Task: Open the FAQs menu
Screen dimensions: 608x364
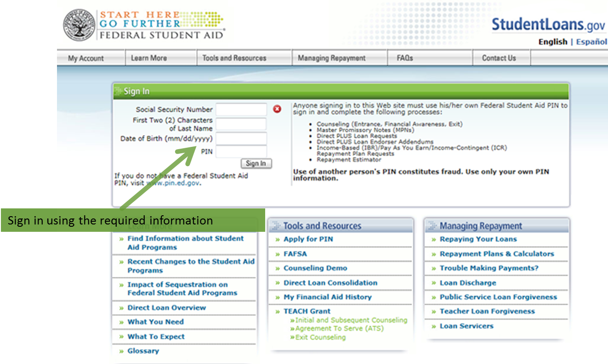Action: tap(405, 58)
